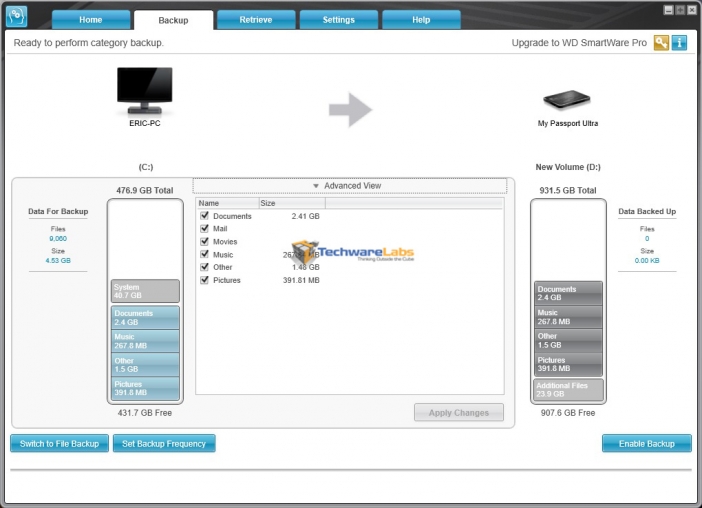This screenshot has height=508, width=702.
Task: Select the My Passport Ultra drive icon
Action: tap(567, 99)
